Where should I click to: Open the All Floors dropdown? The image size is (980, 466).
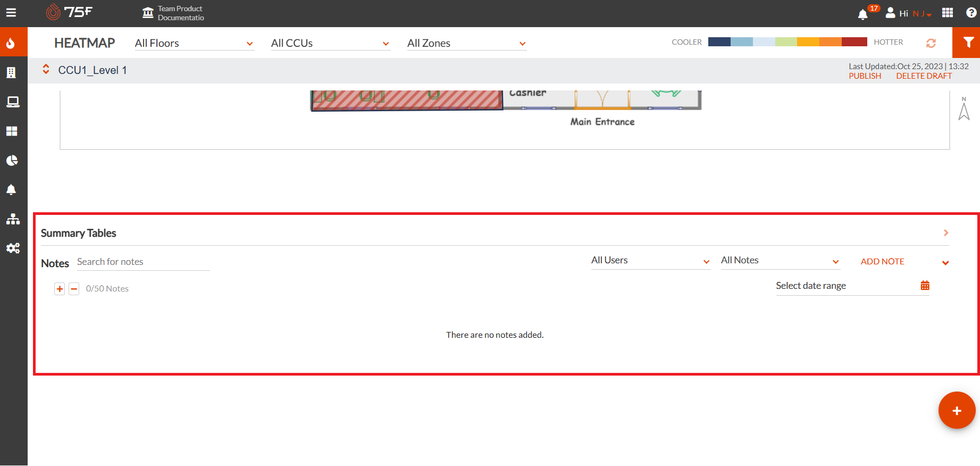[x=194, y=43]
